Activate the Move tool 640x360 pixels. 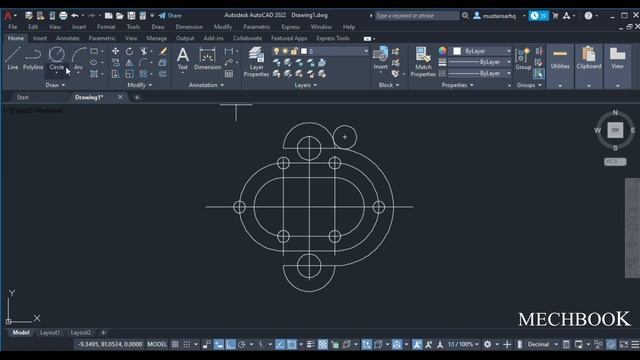pyautogui.click(x=116, y=51)
